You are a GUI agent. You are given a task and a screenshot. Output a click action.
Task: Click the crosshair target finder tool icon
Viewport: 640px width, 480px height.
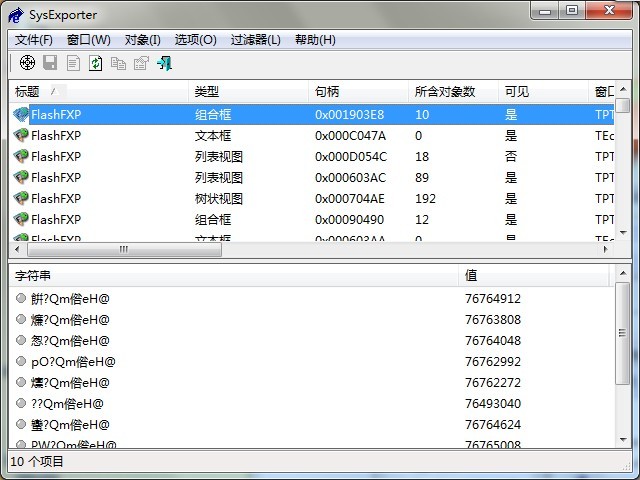26,63
